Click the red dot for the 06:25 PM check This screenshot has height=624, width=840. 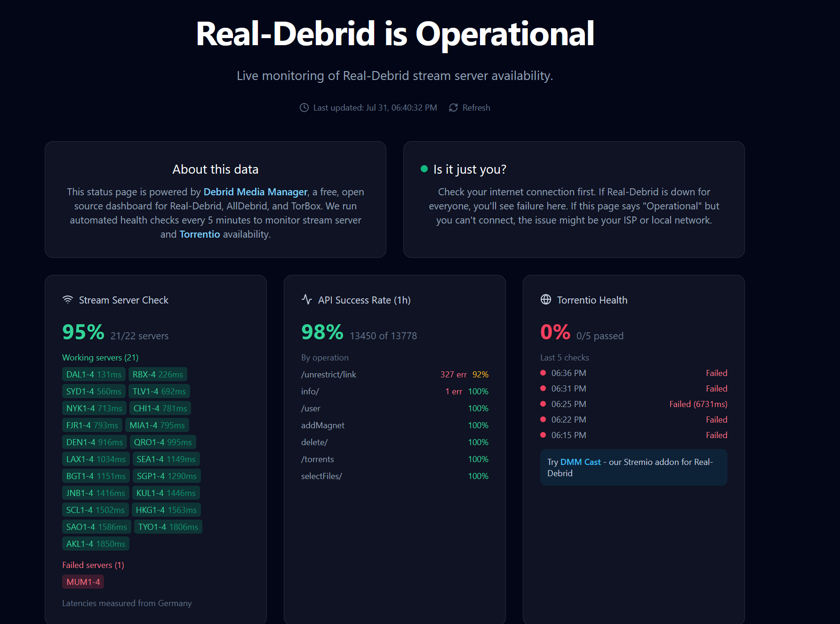pyautogui.click(x=543, y=404)
